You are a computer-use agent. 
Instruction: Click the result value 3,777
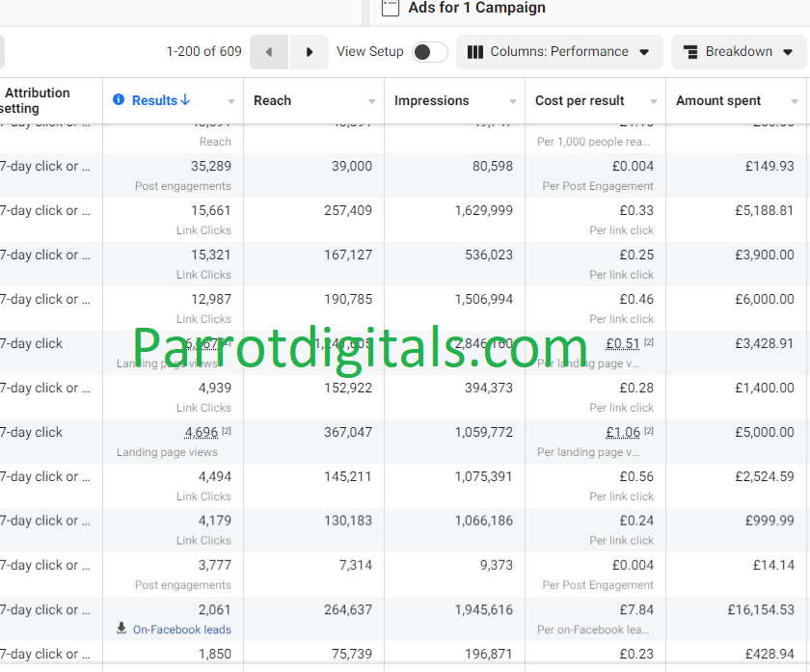[214, 566]
